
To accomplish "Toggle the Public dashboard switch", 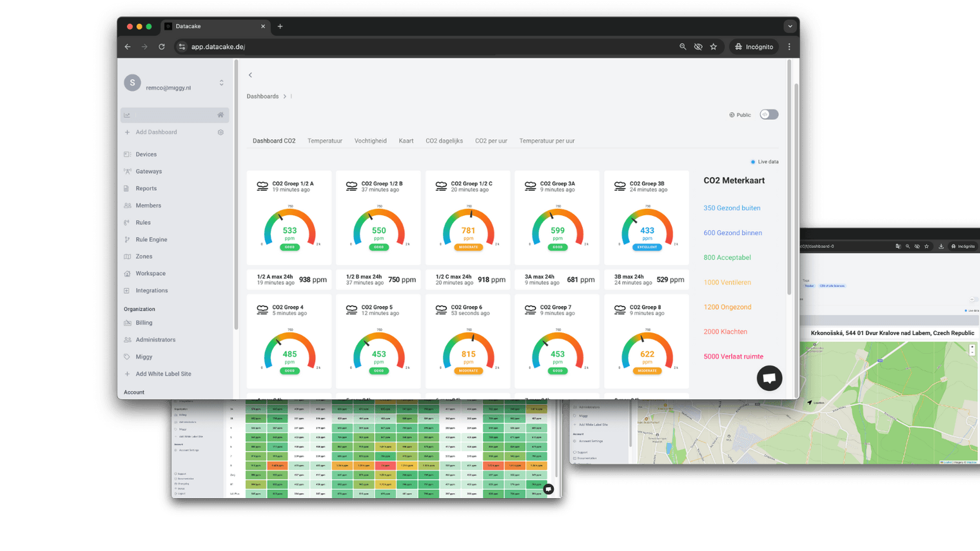I will coord(769,115).
